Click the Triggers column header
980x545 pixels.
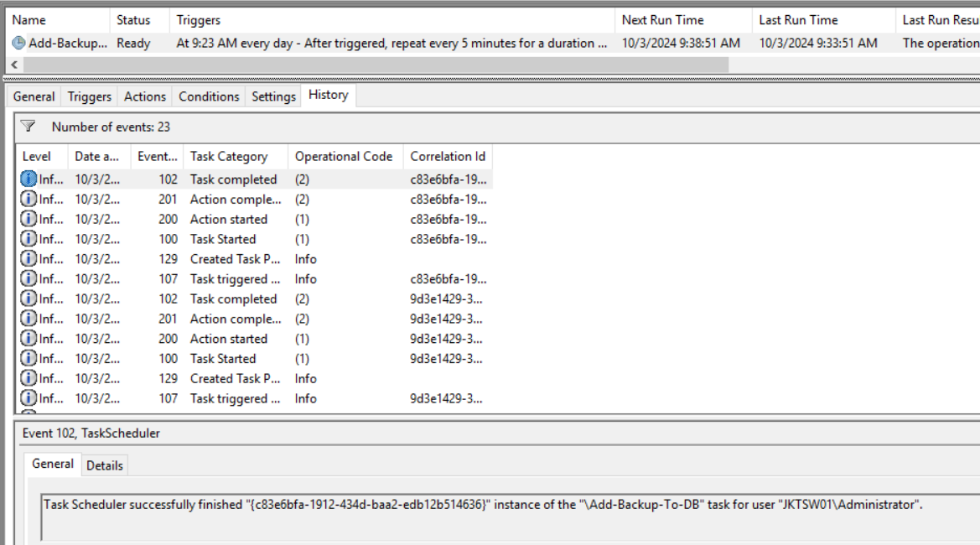pyautogui.click(x=391, y=20)
